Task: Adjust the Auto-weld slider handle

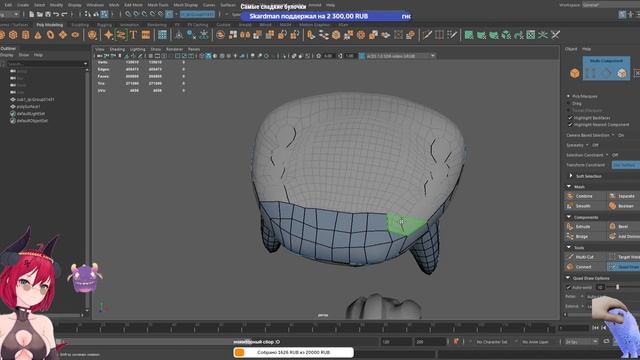Action: pyautogui.click(x=618, y=287)
